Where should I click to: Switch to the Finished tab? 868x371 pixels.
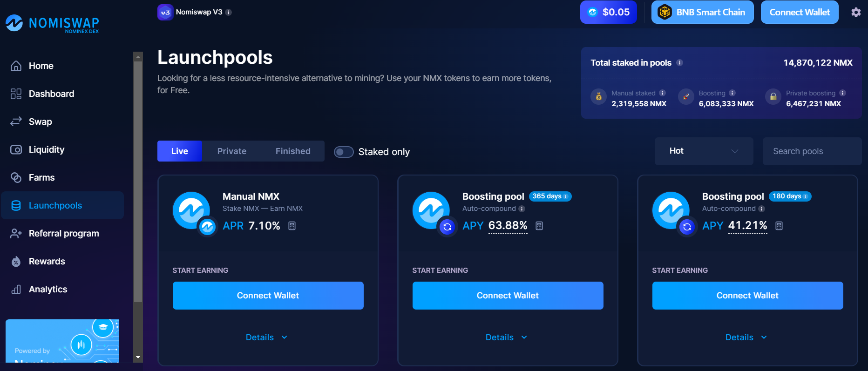click(293, 151)
